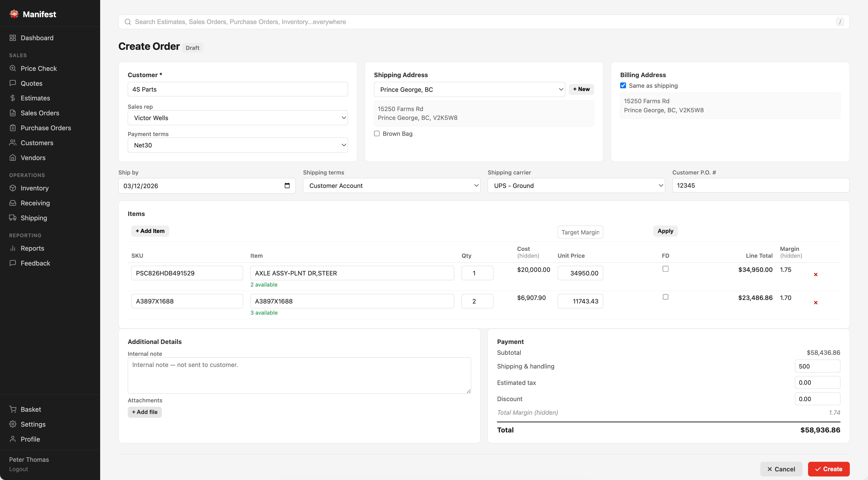Open the Receiving page
Screen dimensions: 868x480
[35, 203]
